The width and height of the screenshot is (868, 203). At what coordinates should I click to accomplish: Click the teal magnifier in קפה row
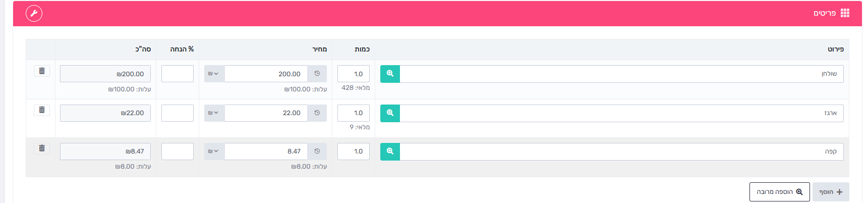[x=390, y=151]
